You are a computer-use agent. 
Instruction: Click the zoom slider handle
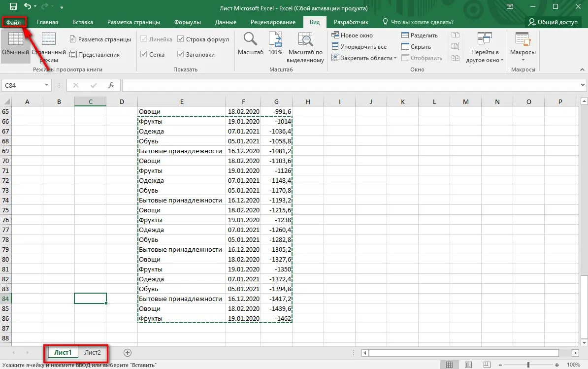(528, 365)
